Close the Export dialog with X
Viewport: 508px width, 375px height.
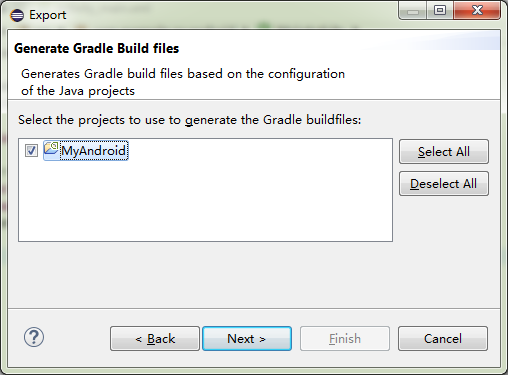click(x=477, y=11)
